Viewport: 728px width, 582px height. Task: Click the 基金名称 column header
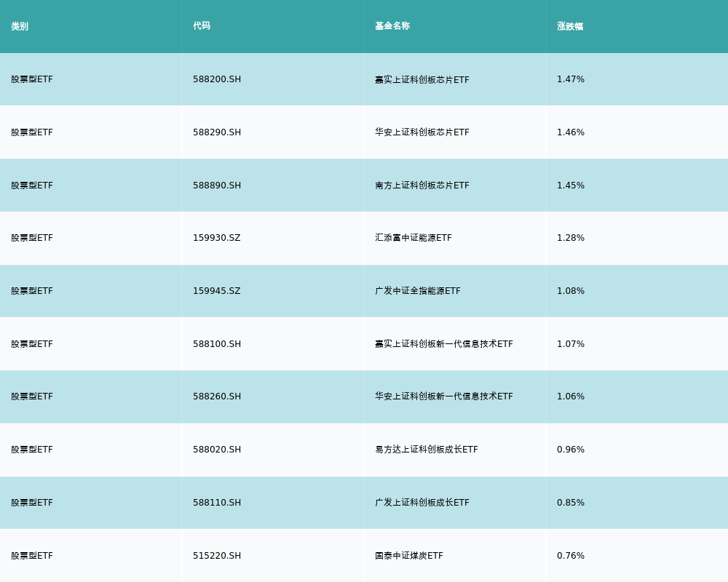click(392, 26)
